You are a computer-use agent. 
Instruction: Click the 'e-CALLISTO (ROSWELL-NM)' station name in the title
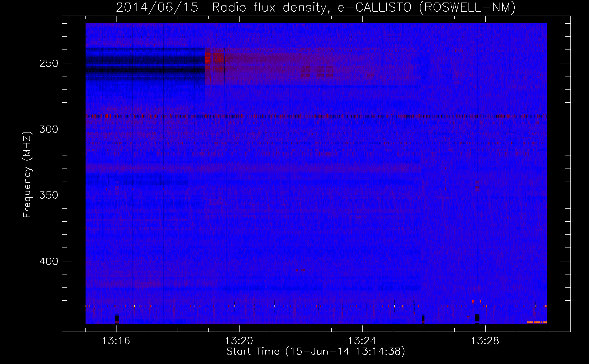(427, 7)
